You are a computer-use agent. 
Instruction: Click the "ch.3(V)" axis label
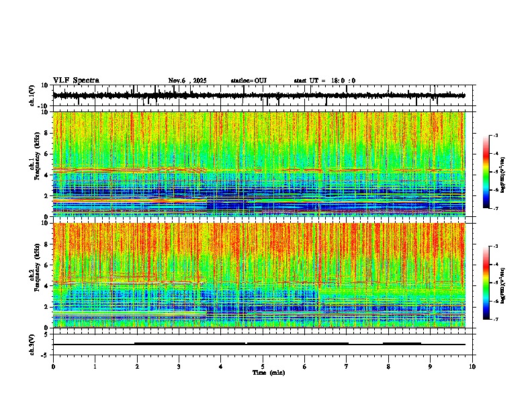pyautogui.click(x=32, y=345)
